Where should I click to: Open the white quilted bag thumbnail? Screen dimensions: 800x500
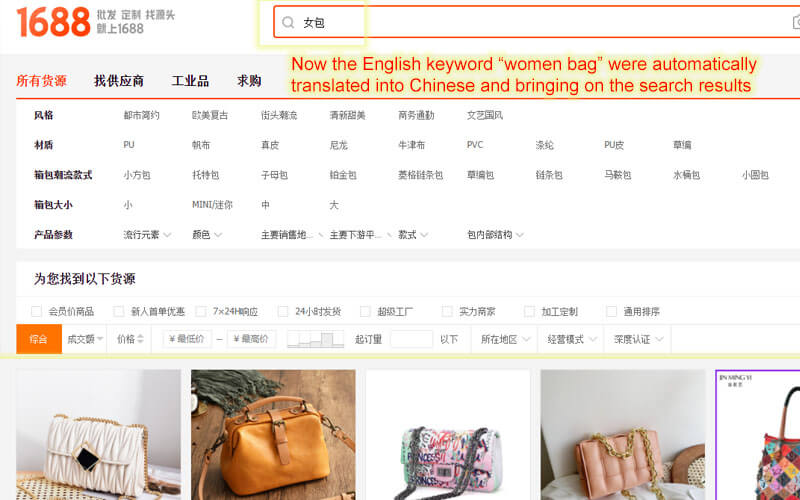point(98,435)
